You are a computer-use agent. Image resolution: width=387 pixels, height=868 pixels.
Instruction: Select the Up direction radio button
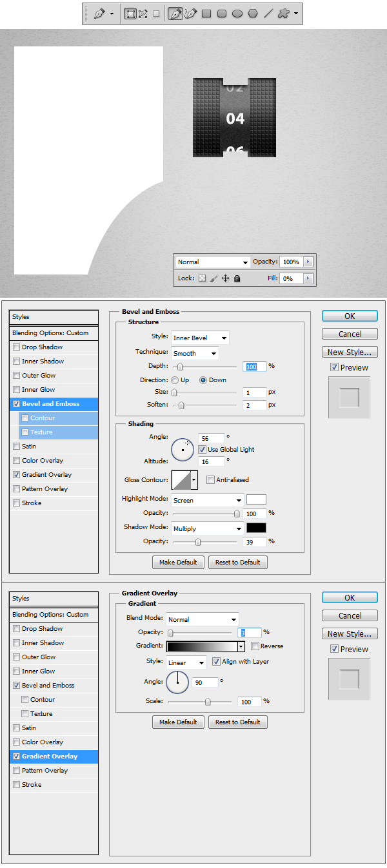(175, 380)
